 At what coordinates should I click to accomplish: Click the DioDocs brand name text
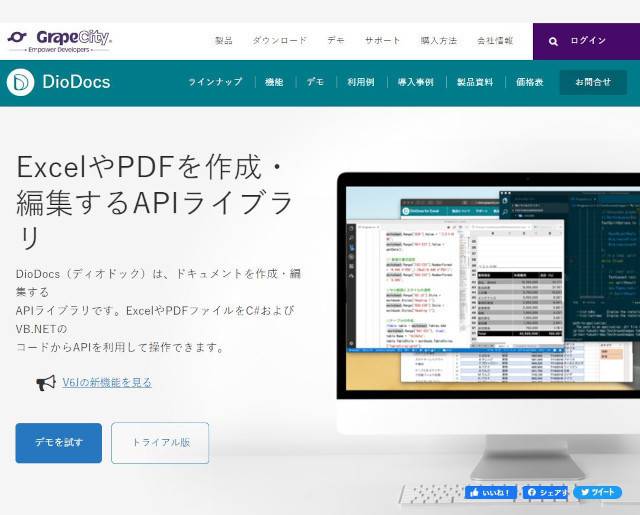[x=76, y=82]
